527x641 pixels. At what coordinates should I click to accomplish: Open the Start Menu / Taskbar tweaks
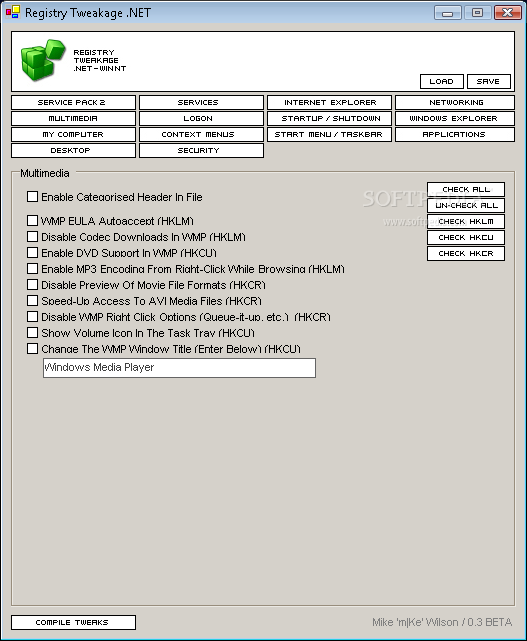329,134
